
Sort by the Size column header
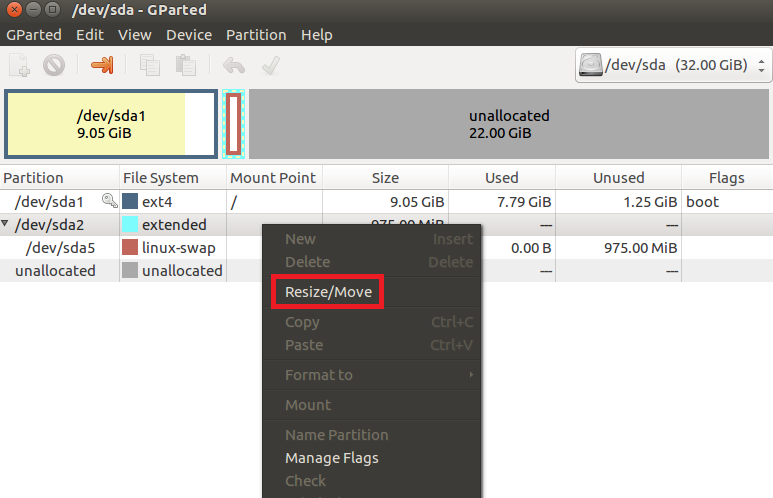pos(386,178)
